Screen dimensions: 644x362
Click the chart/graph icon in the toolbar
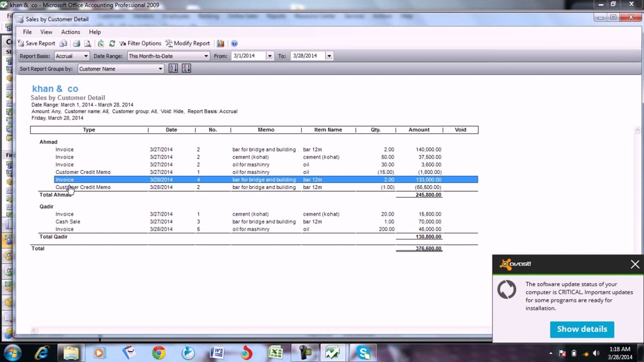click(x=220, y=44)
